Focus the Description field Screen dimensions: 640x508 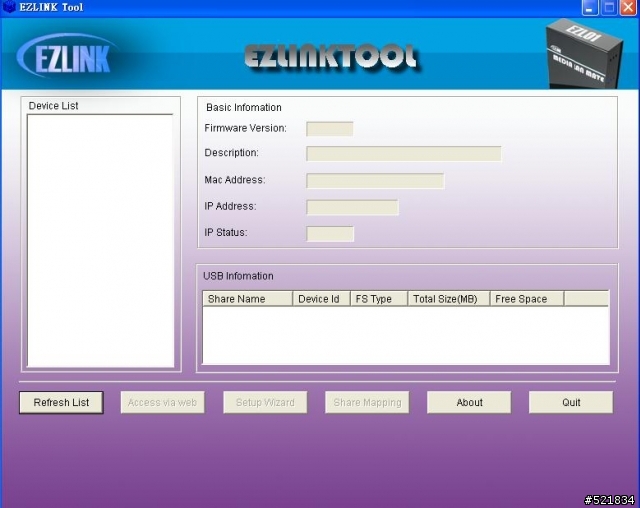coord(404,154)
